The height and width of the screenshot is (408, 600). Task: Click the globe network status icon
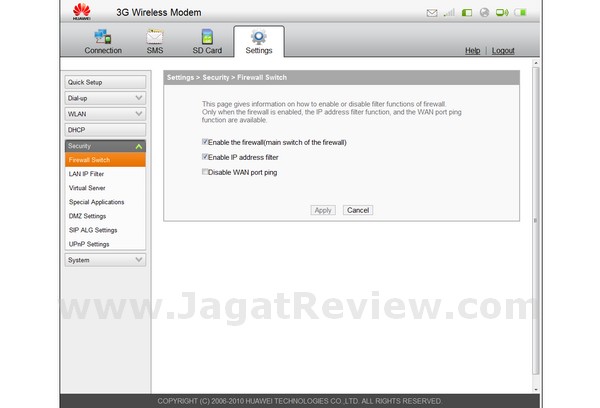(484, 13)
